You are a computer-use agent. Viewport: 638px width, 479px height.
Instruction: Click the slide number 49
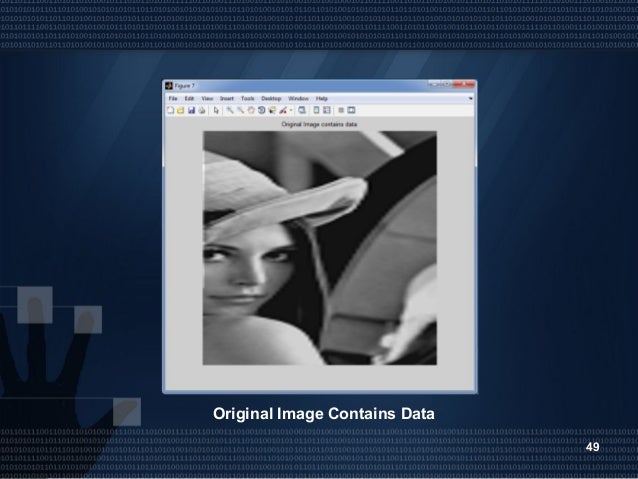[x=592, y=447]
